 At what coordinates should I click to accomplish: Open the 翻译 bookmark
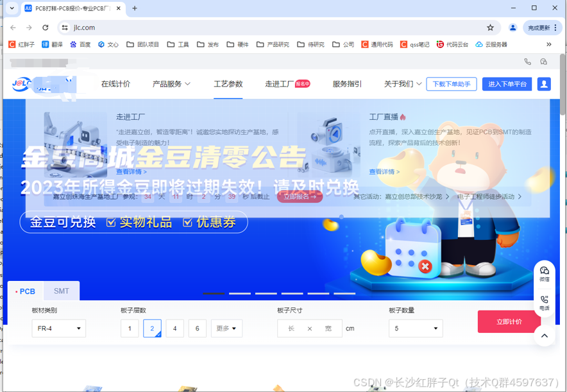tap(53, 44)
